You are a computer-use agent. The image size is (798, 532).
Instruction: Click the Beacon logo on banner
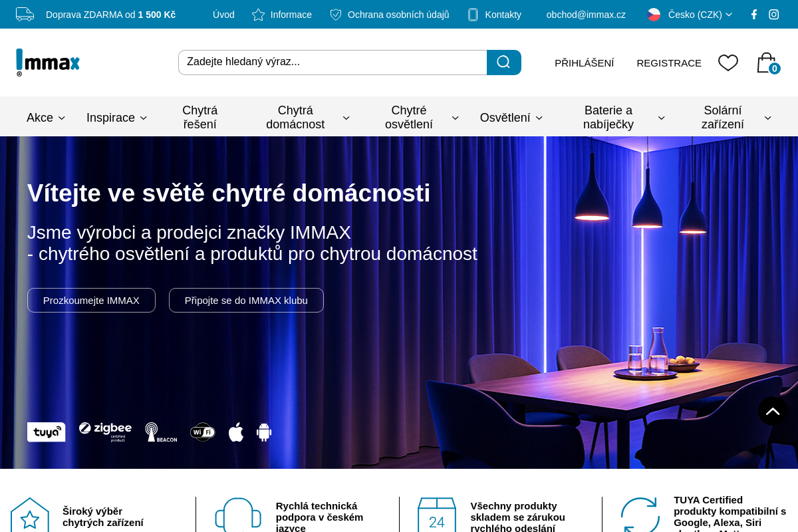point(161,432)
